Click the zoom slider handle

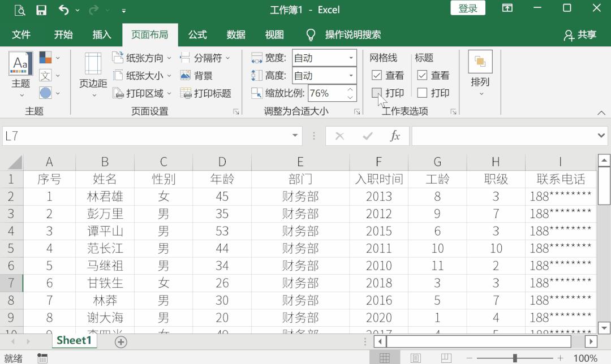[515, 358]
